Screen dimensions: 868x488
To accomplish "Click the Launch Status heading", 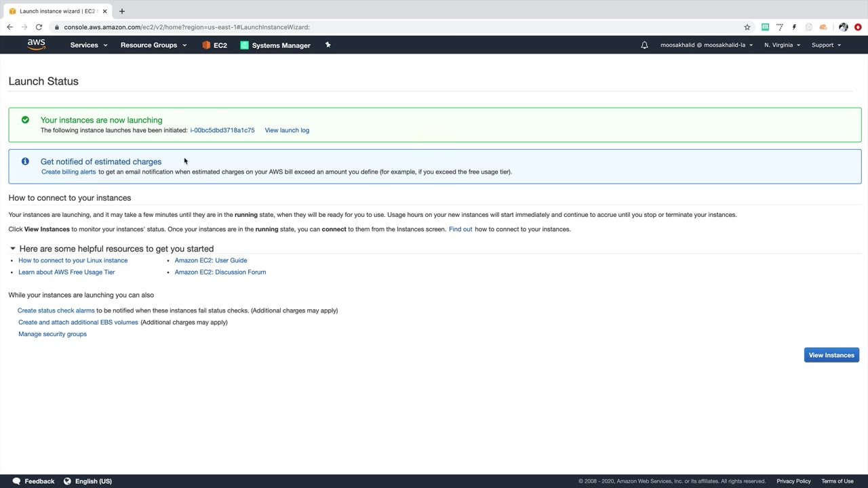I will pyautogui.click(x=43, y=81).
